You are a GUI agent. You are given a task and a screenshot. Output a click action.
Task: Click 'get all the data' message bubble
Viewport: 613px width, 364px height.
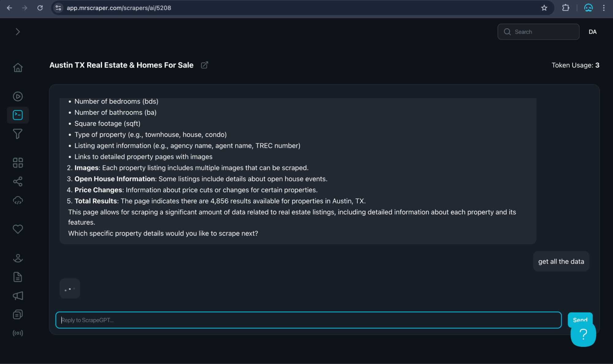pos(561,261)
